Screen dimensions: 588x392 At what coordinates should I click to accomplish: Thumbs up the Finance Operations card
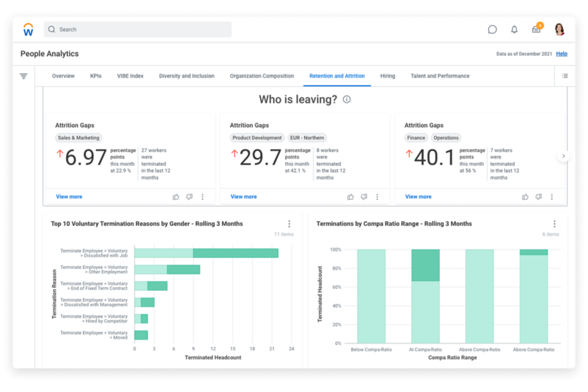(525, 197)
